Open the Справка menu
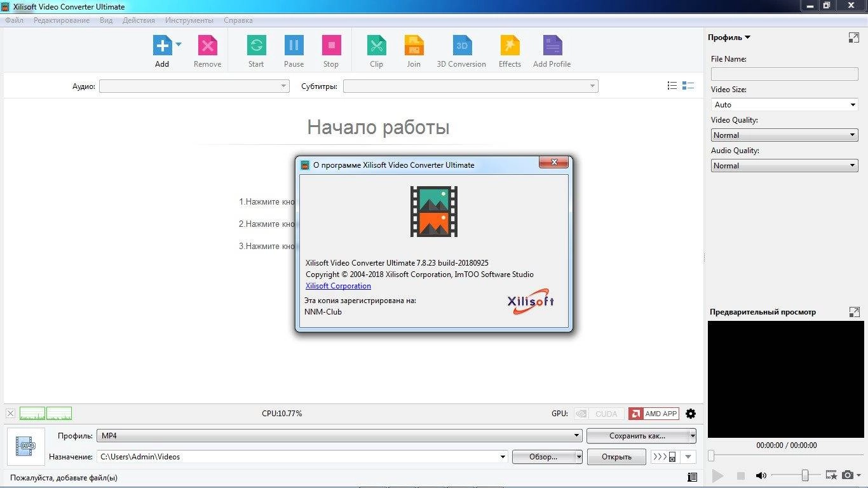This screenshot has width=868, height=488. click(238, 20)
